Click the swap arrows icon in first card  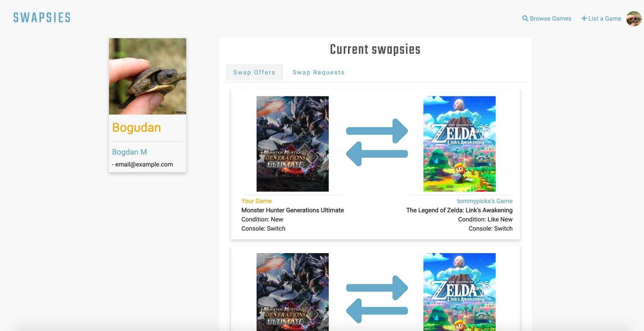(377, 142)
